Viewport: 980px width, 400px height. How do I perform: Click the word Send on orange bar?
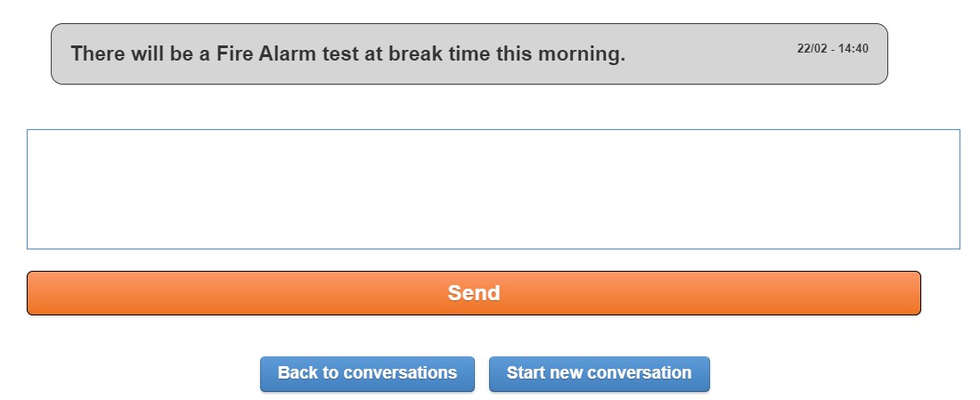[x=473, y=293]
